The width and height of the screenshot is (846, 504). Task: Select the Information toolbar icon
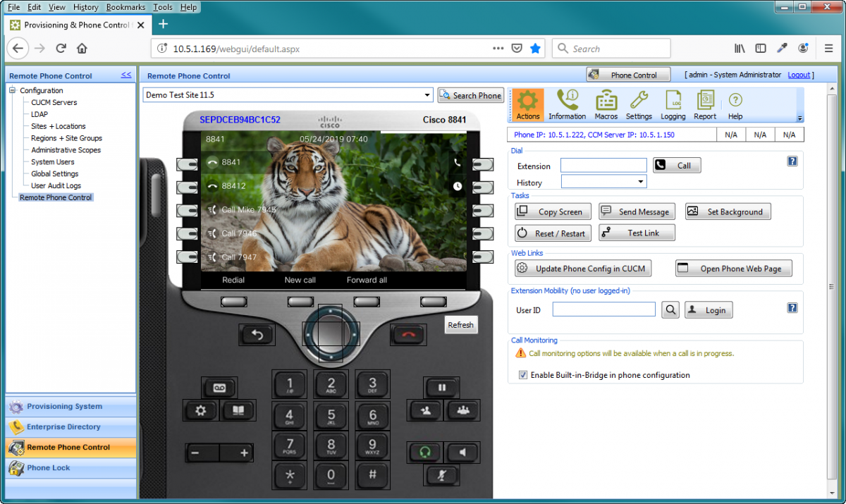[568, 104]
